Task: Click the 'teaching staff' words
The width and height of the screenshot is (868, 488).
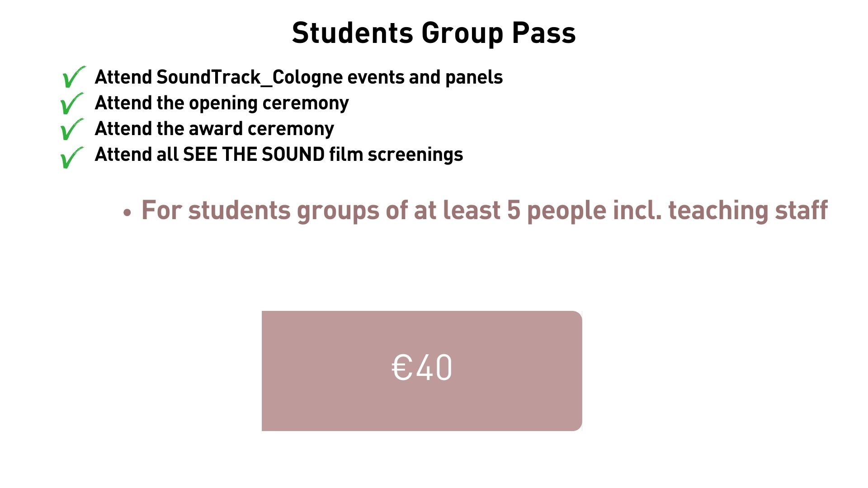Action: [748, 211]
